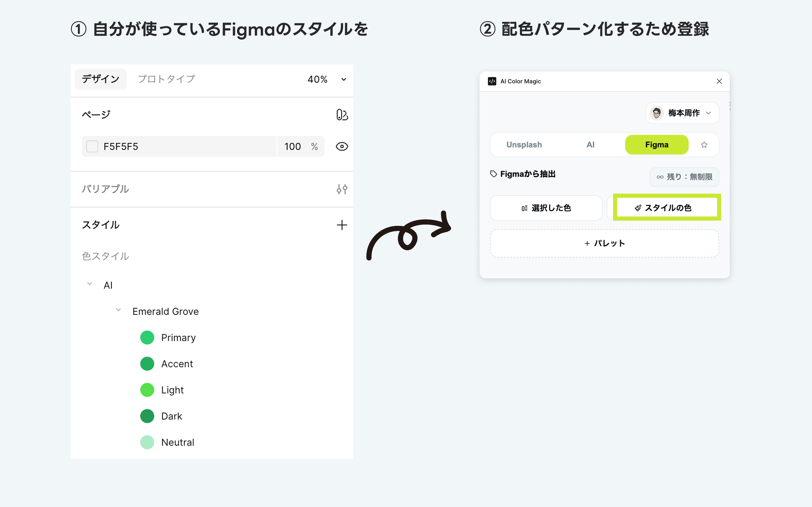This screenshot has height=507, width=812.
Task: Click the tag icon beside Figmaから抽出
Action: [493, 174]
